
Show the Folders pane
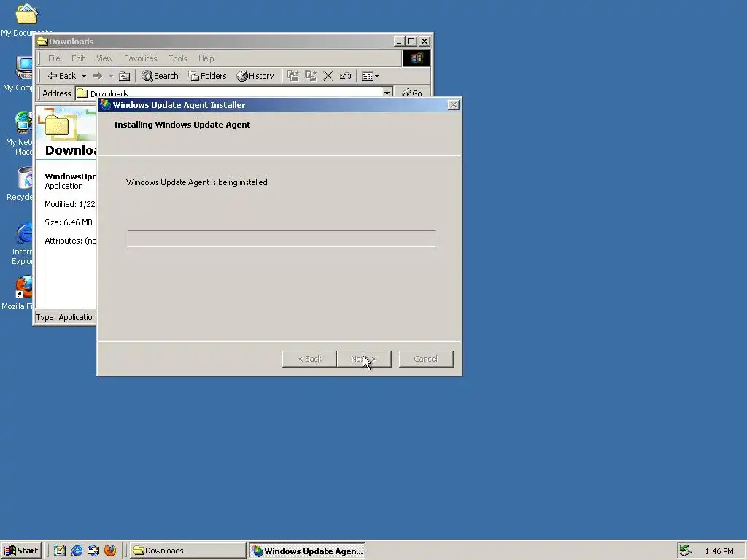click(207, 76)
